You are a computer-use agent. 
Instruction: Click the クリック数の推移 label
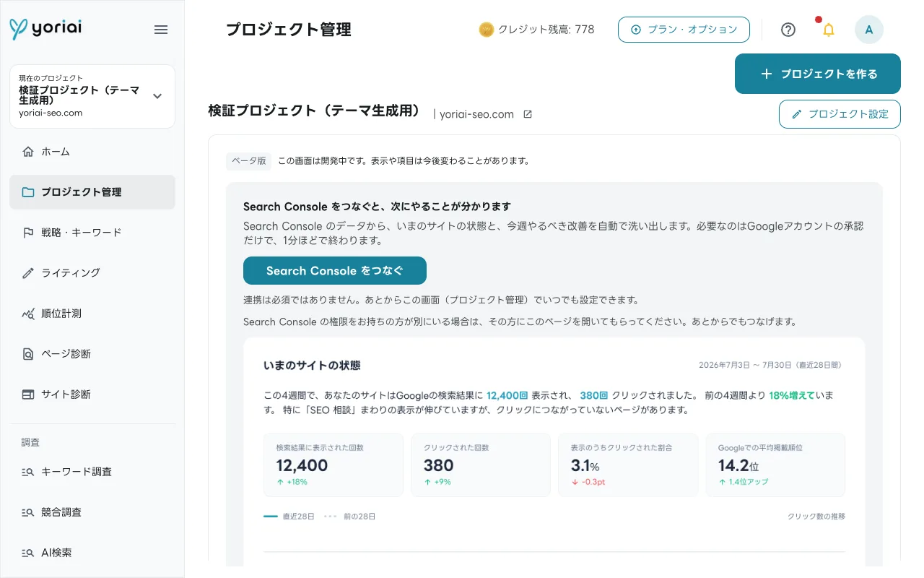click(x=816, y=517)
